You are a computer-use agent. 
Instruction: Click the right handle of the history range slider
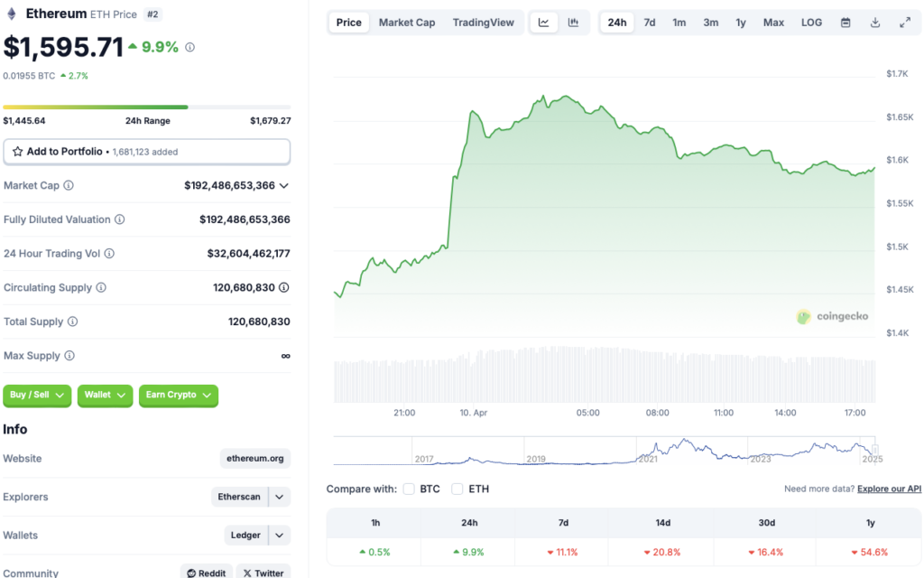pos(875,450)
